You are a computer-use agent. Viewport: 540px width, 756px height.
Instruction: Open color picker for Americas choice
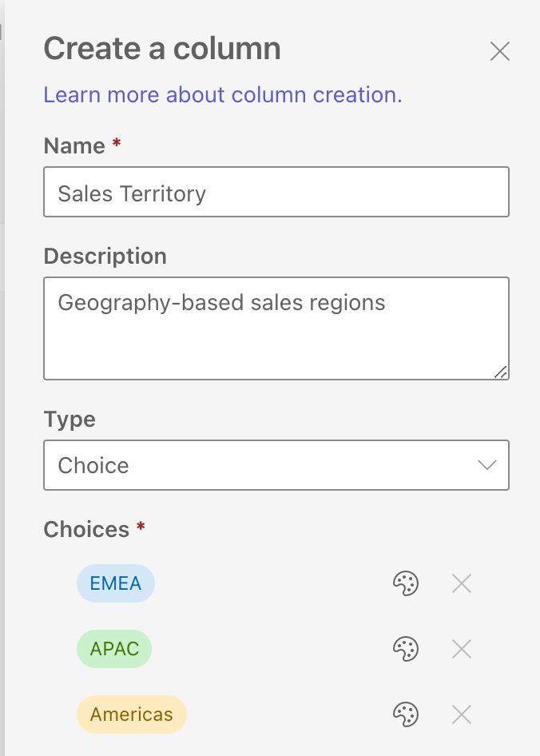(x=406, y=714)
